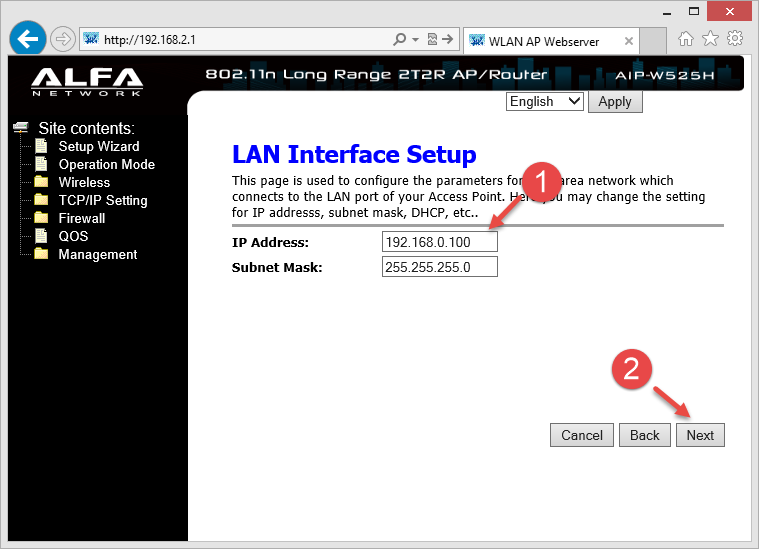This screenshot has height=549, width=759.
Task: Click the IP Address label text
Action: (270, 242)
